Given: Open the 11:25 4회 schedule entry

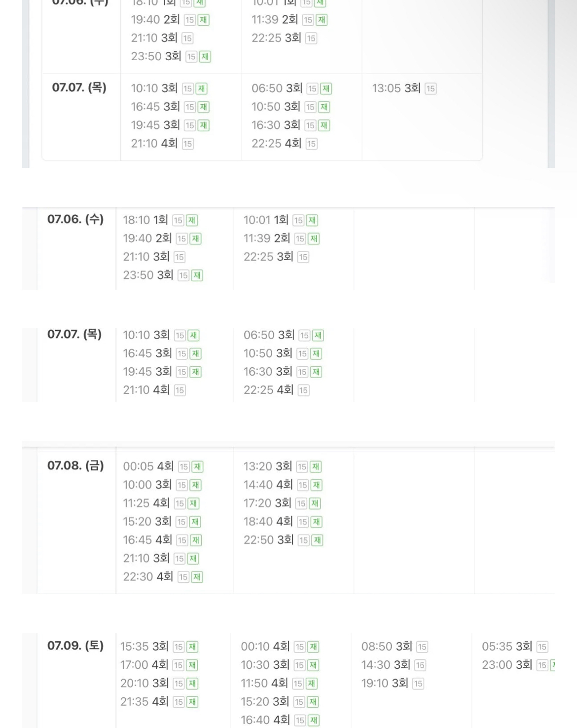Looking at the screenshot, I should (x=146, y=503).
